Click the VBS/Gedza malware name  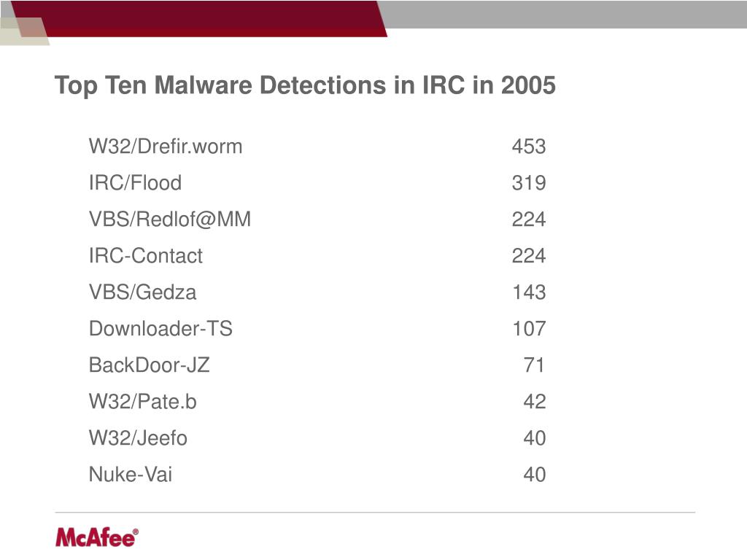point(142,292)
